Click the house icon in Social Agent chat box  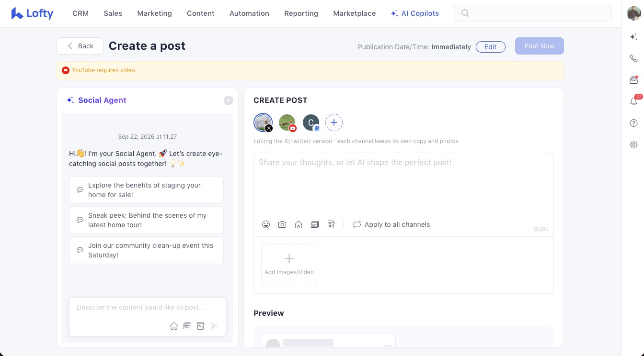[174, 326]
